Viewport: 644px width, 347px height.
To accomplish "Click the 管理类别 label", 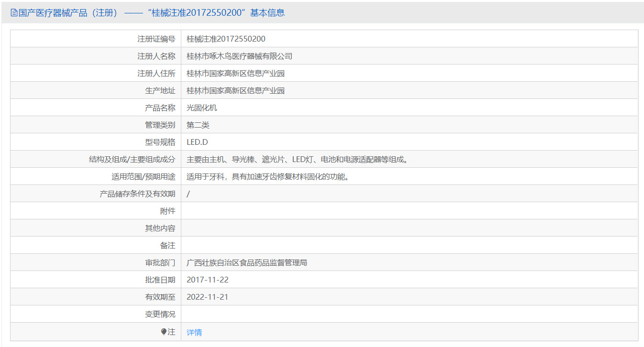I will click(x=160, y=125).
